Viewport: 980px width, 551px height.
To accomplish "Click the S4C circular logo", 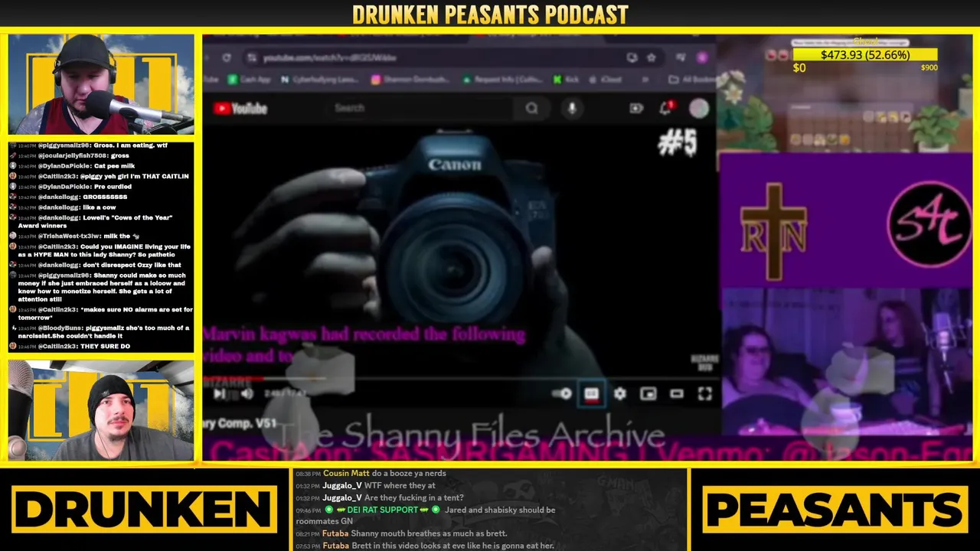I will tap(929, 224).
